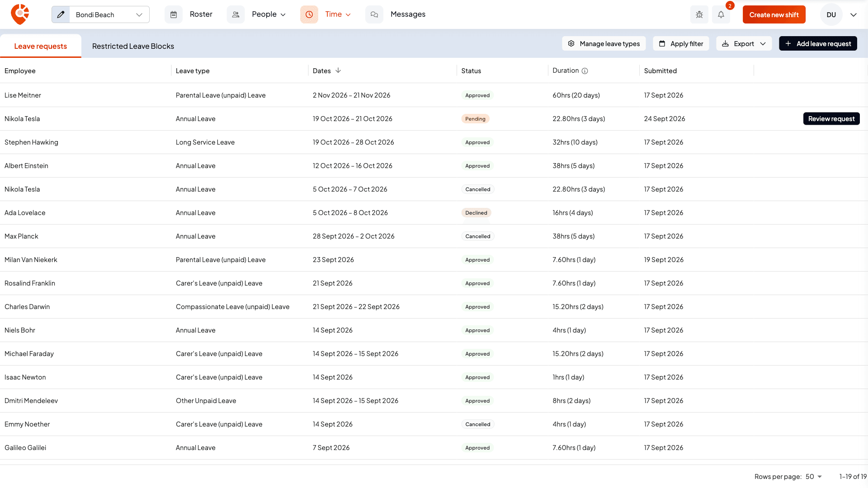Click the Pending status badge
Image resolution: width=868 pixels, height=488 pixels.
[x=475, y=119]
